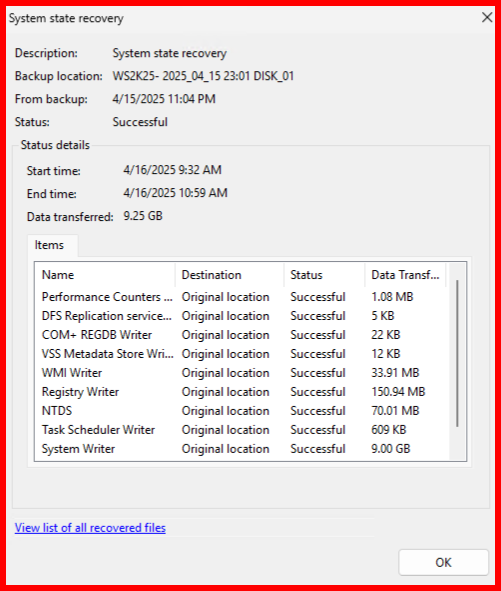Select the Items tab
The height and width of the screenshot is (591, 501).
(x=49, y=245)
